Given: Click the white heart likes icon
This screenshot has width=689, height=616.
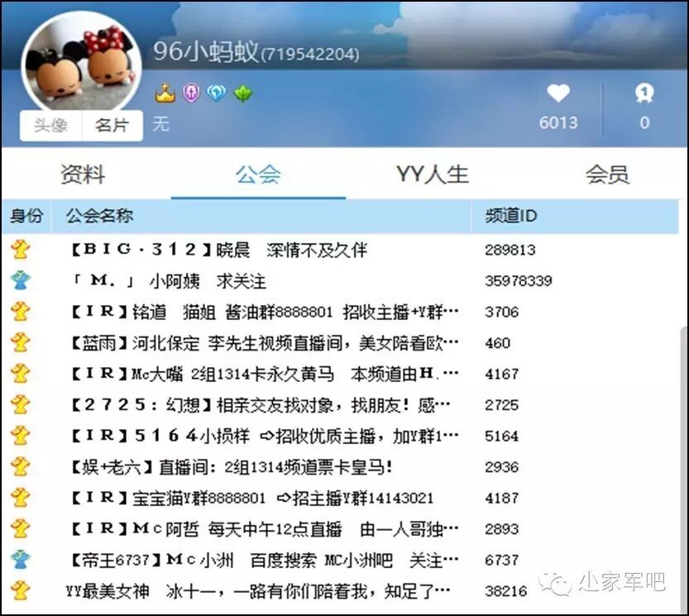Looking at the screenshot, I should [x=558, y=93].
